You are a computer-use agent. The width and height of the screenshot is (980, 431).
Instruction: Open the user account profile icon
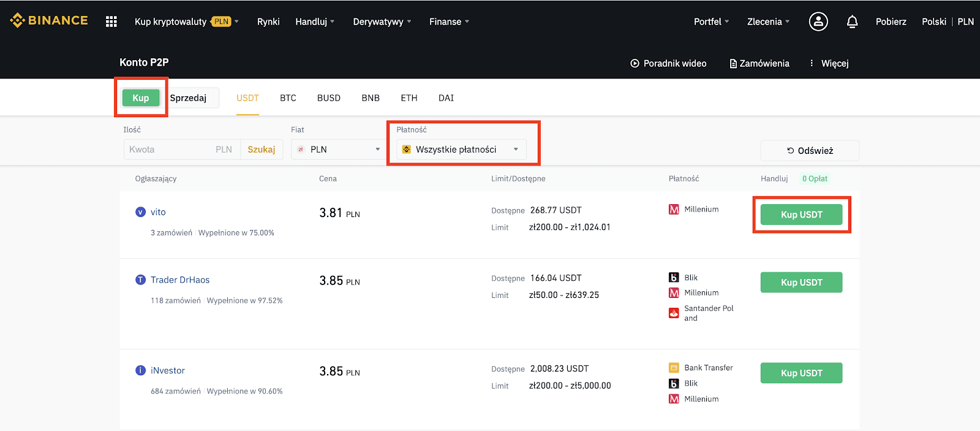coord(818,21)
